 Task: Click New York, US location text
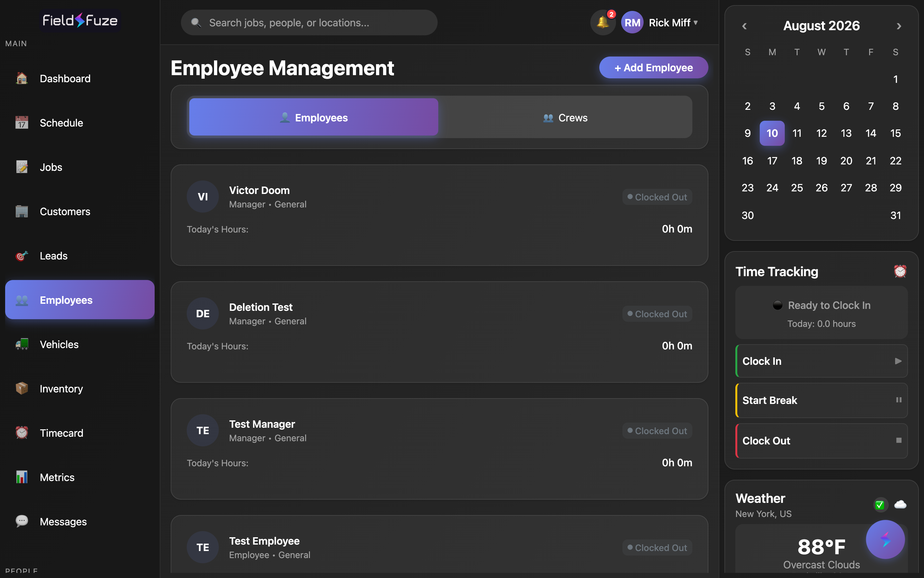[x=763, y=514]
